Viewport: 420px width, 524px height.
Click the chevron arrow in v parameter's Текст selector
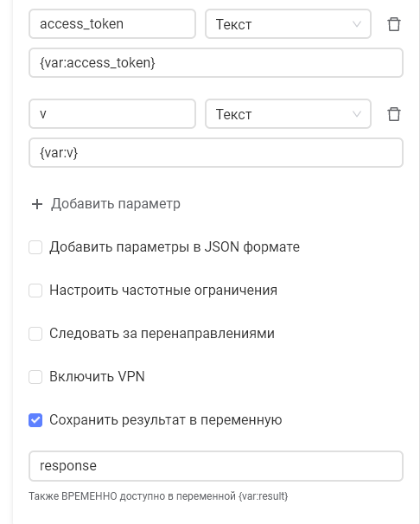pos(357,114)
